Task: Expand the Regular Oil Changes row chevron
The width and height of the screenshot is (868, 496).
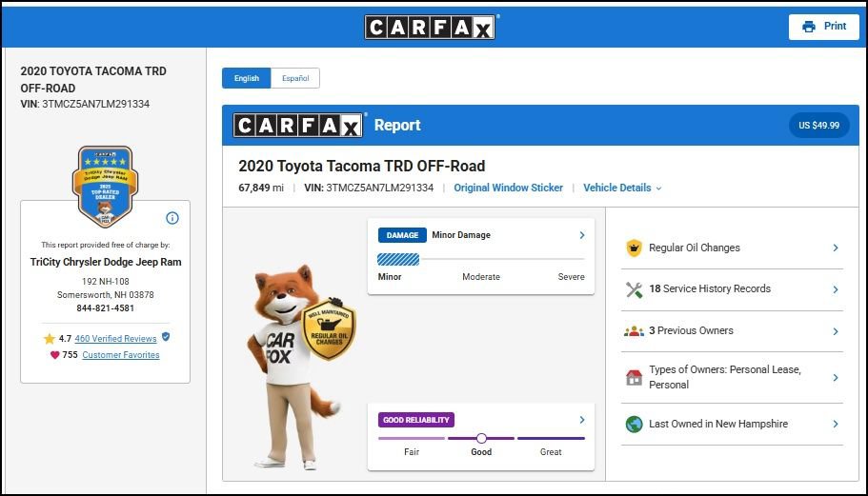Action: pos(836,248)
